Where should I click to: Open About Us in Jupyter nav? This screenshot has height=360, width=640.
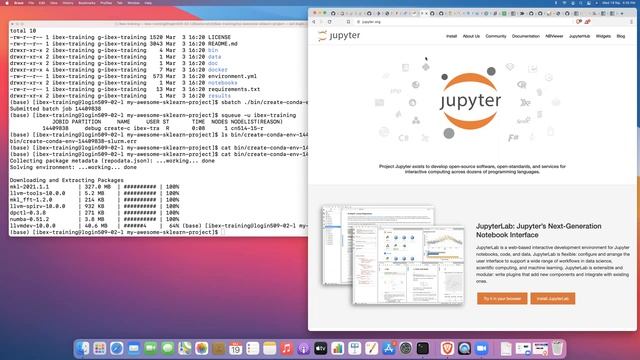[471, 36]
